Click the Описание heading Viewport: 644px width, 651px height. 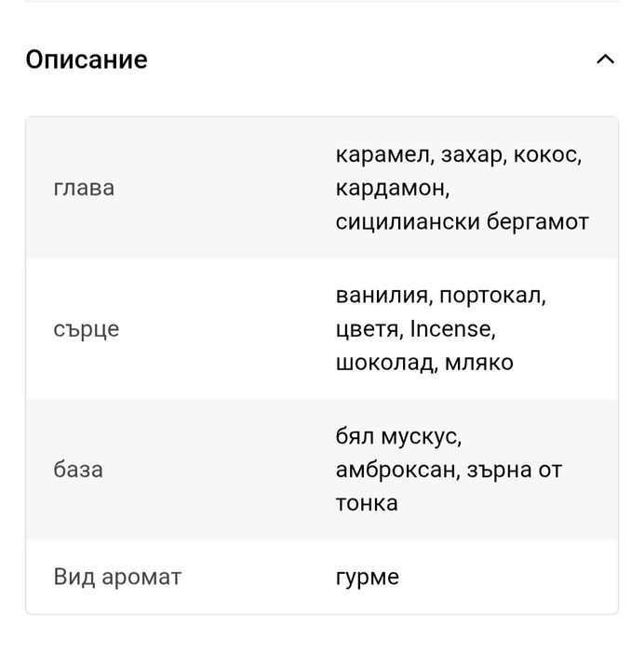(87, 60)
